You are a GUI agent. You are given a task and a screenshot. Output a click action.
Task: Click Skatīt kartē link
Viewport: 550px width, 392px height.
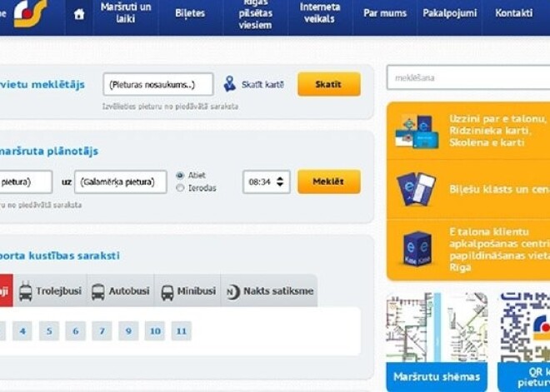point(262,84)
